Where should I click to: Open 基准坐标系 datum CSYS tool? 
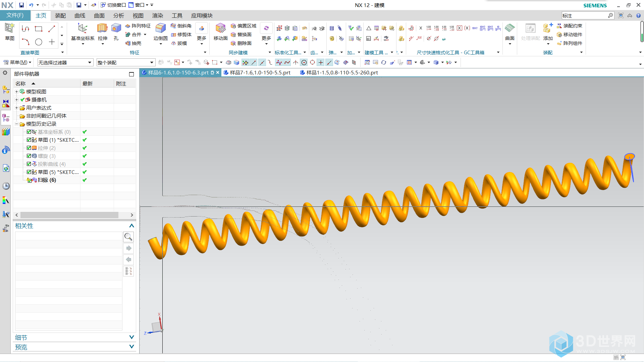coord(83,32)
